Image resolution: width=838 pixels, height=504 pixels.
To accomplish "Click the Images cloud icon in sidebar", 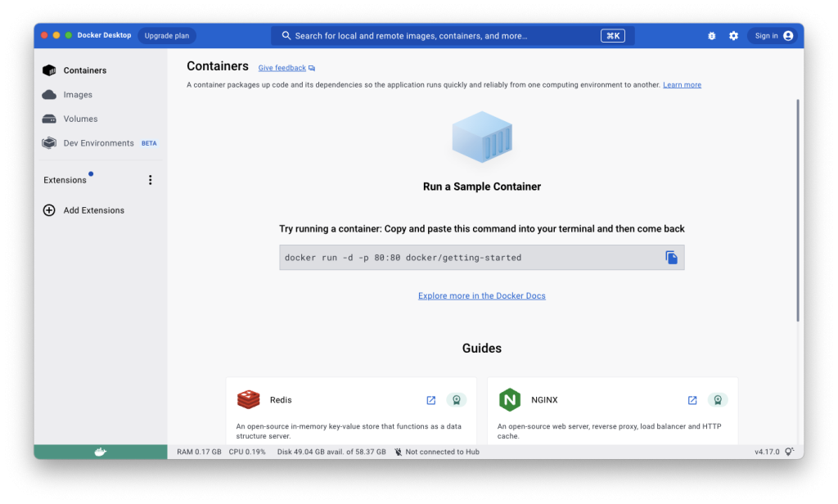I will (x=49, y=95).
